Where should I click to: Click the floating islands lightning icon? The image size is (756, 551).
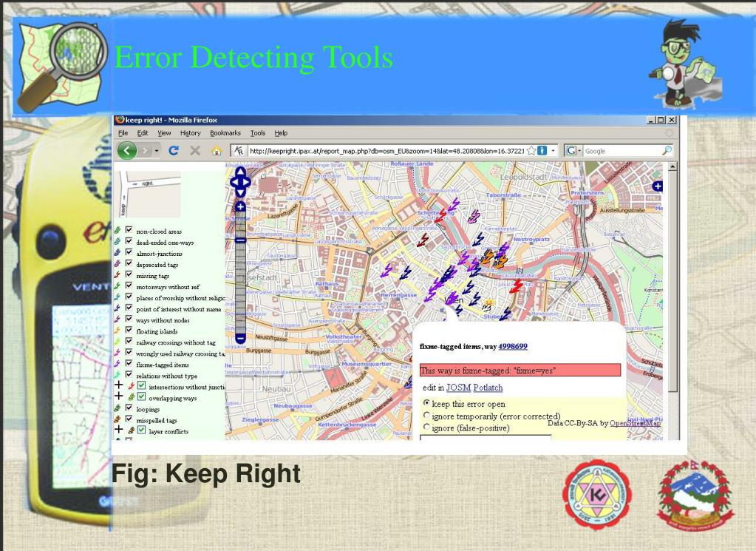point(118,331)
